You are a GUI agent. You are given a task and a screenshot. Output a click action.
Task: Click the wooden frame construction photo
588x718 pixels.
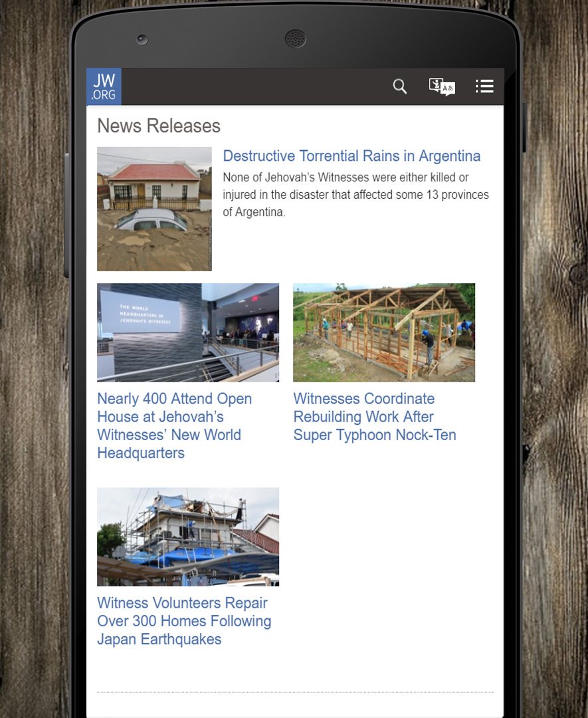tap(384, 332)
